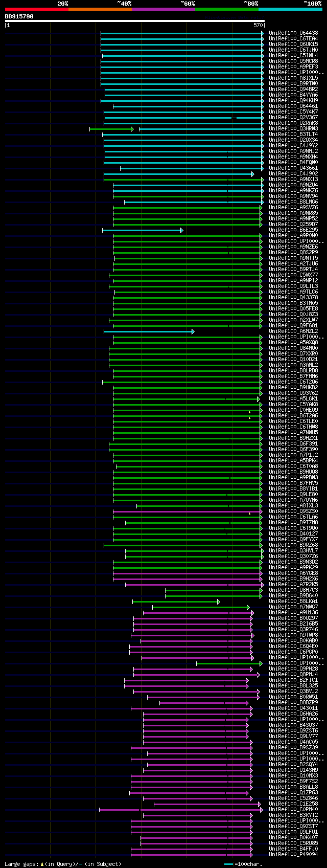Click the UniRef100_C0HEQ9 label
The image size is (327, 868).
pyautogui.click(x=293, y=410)
